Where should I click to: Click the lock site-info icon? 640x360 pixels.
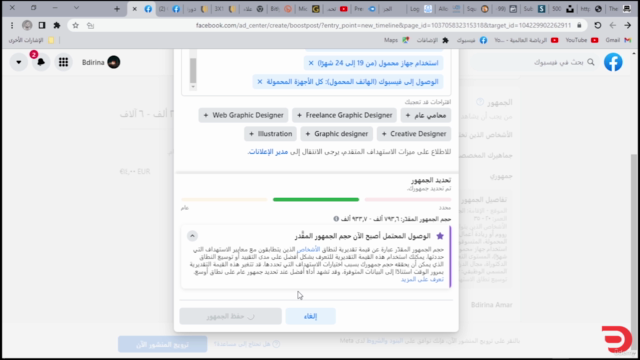(x=579, y=25)
